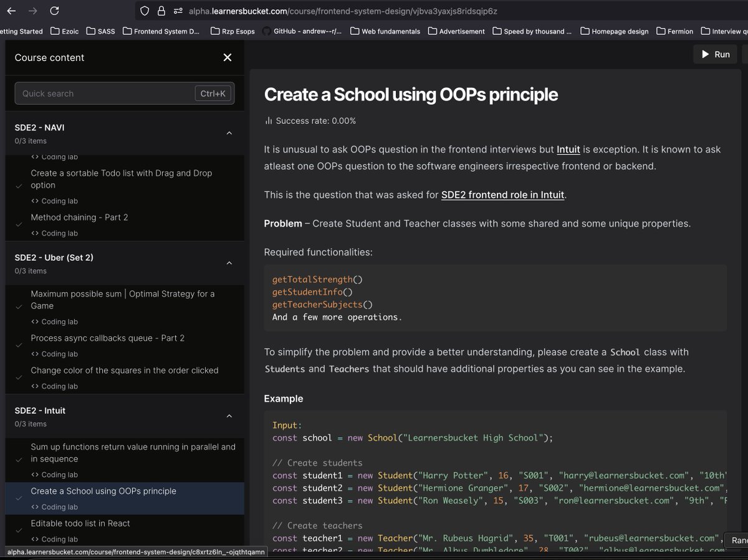This screenshot has width=748, height=560.
Task: Click getTeacherSubjects() in the code block
Action: click(x=322, y=305)
